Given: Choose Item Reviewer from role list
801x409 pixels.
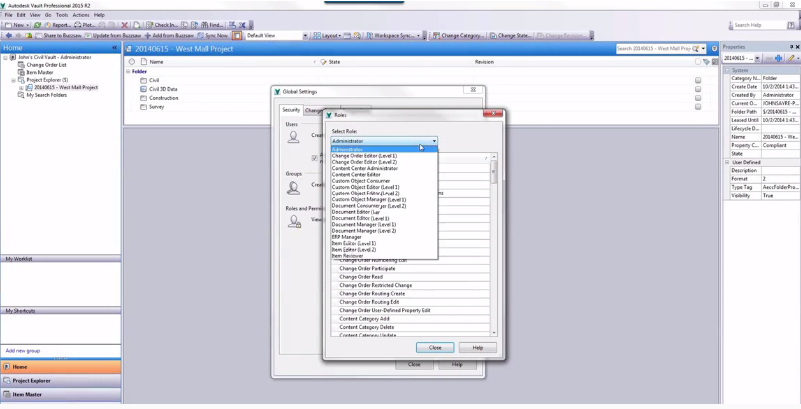Looking at the screenshot, I should (x=384, y=256).
